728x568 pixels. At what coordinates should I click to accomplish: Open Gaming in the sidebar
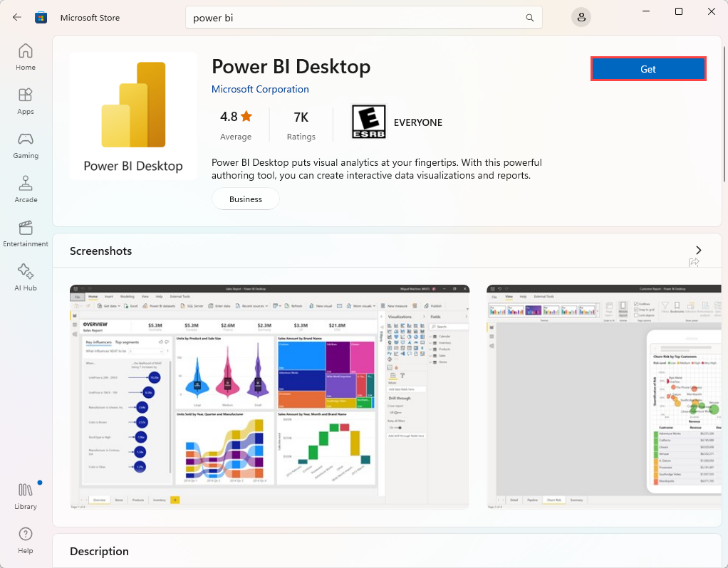pyautogui.click(x=26, y=145)
